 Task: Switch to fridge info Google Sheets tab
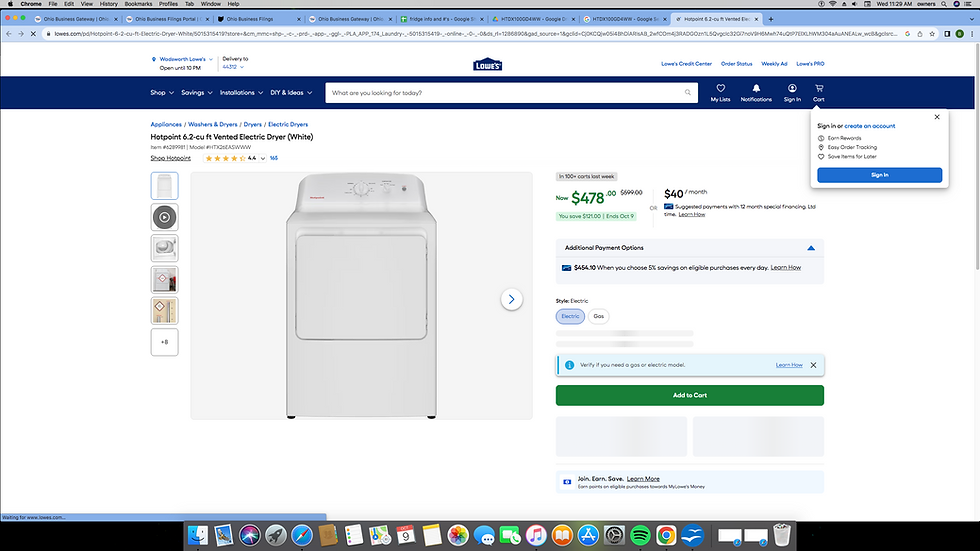(442, 19)
